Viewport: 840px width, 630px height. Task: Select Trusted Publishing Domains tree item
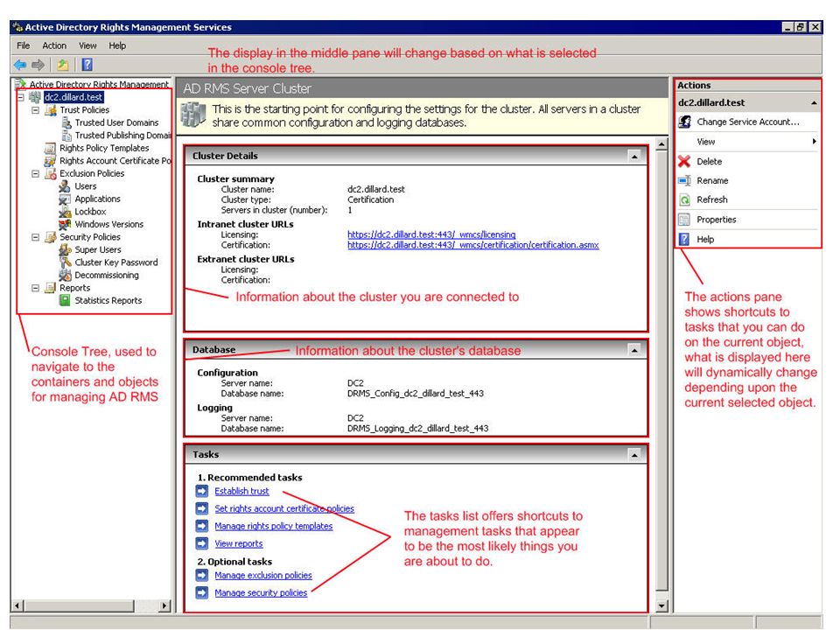122,136
